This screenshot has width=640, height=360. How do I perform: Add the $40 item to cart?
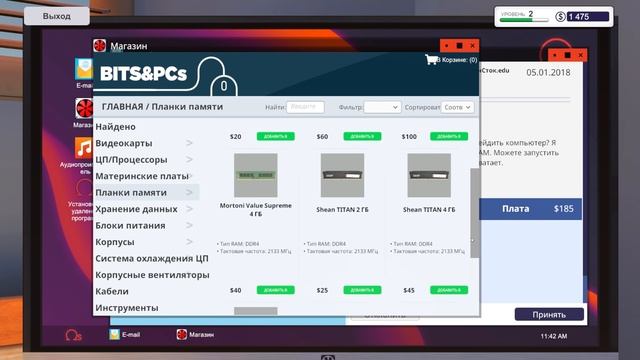pyautogui.click(x=276, y=290)
